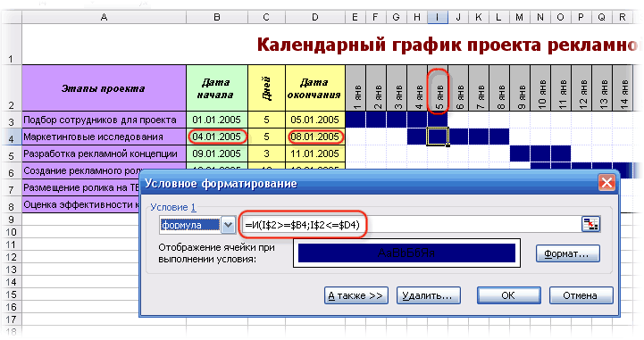
Task: Click the А также >> button
Action: point(356,295)
